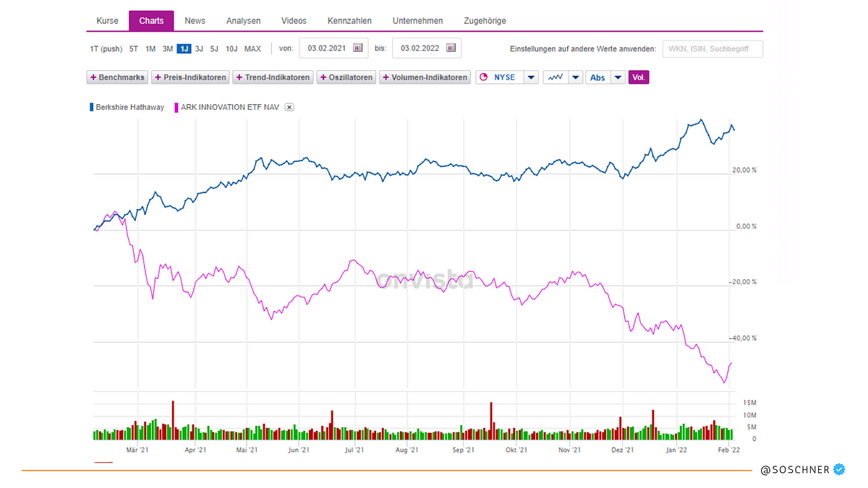Select the 10J time range
Viewport: 868px width, 488px height.
(x=231, y=48)
